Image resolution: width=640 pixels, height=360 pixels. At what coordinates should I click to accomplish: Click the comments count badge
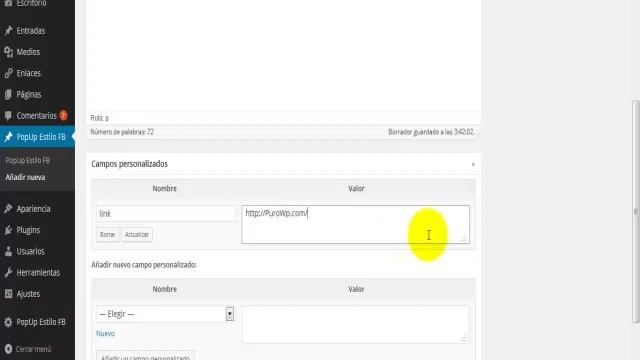click(63, 116)
